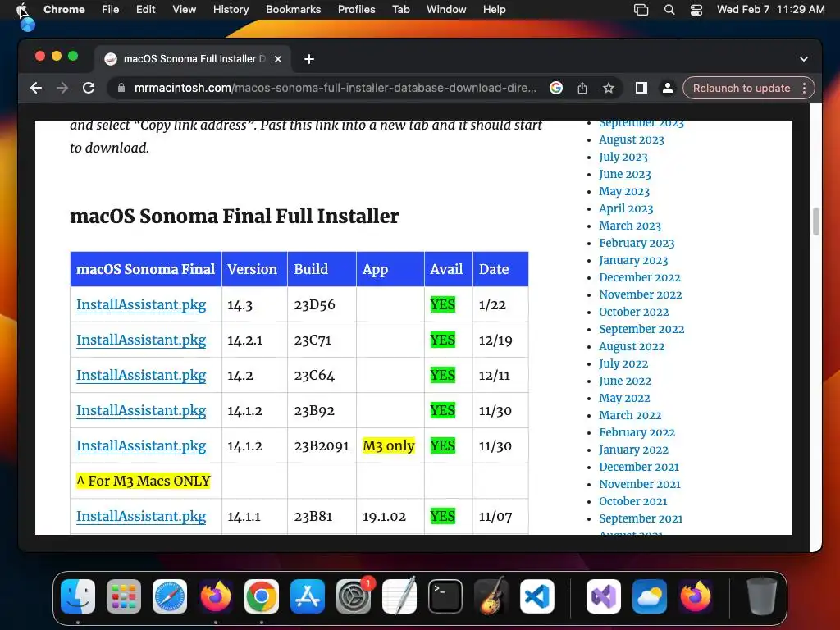The image size is (840, 630).
Task: Reload the current page
Action: [x=89, y=88]
